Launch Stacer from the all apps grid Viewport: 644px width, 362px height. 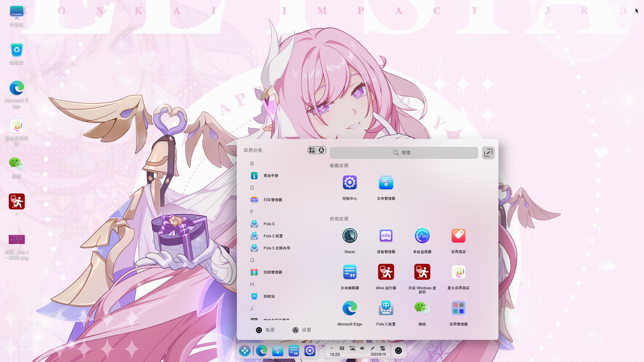click(350, 240)
